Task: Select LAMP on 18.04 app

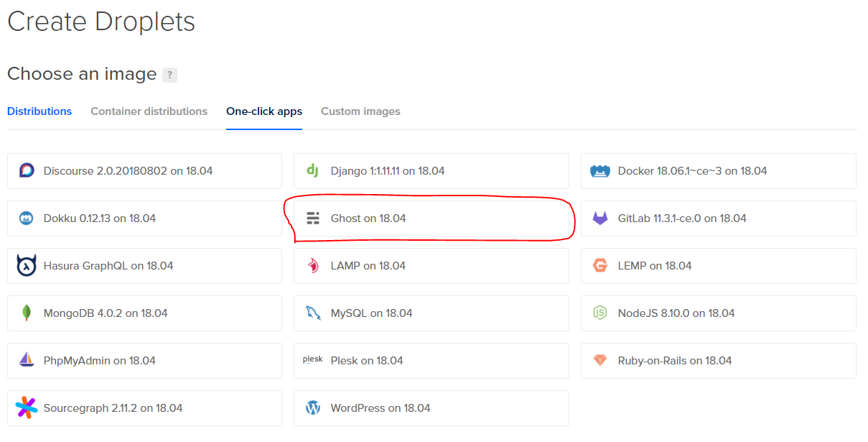Action: pyautogui.click(x=431, y=266)
